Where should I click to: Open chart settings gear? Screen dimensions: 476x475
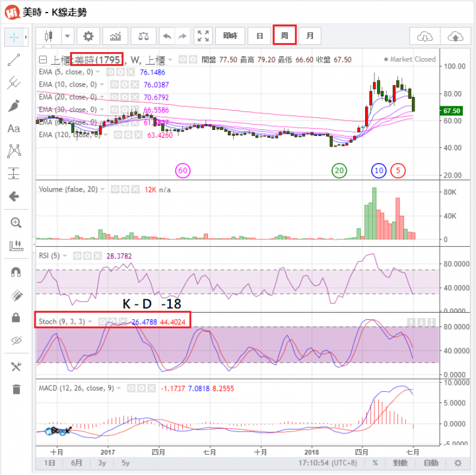(x=88, y=36)
